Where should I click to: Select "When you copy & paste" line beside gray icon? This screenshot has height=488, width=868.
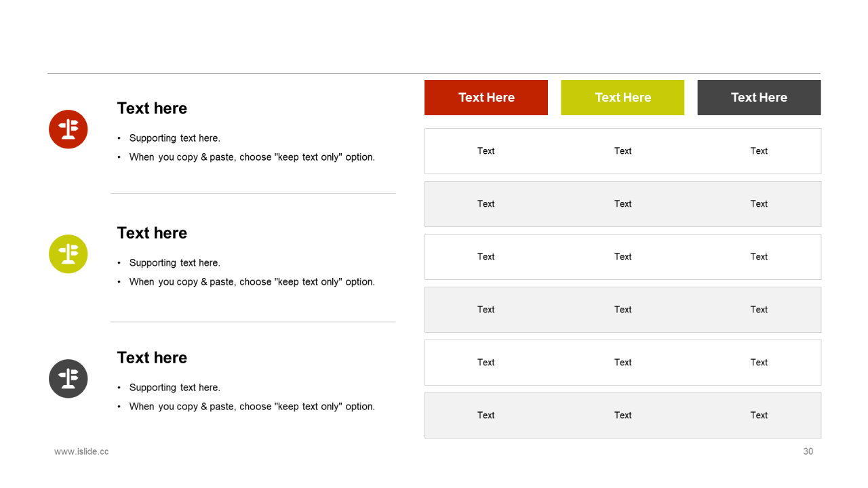252,407
